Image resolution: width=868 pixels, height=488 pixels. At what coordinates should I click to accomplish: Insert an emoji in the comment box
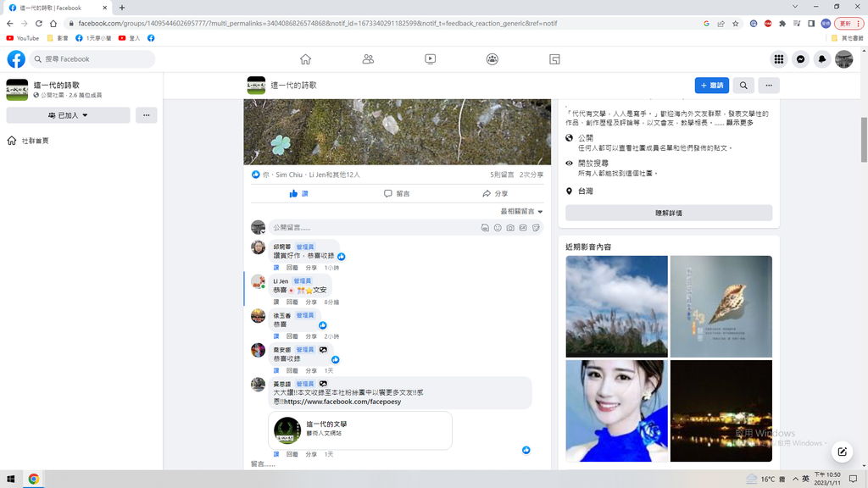tap(498, 228)
